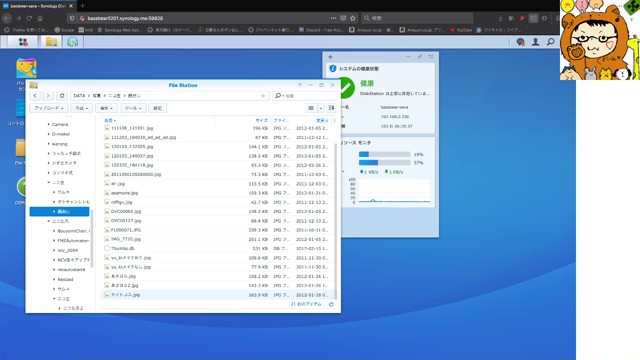Click the sort order icon in File Station
Screen dimensions: 640x360
pyautogui.click(x=331, y=108)
